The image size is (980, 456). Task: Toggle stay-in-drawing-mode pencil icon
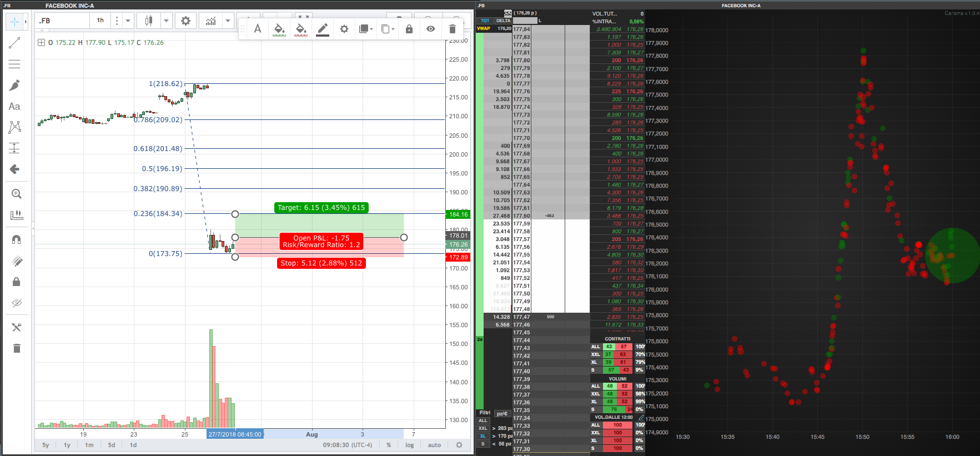click(17, 260)
